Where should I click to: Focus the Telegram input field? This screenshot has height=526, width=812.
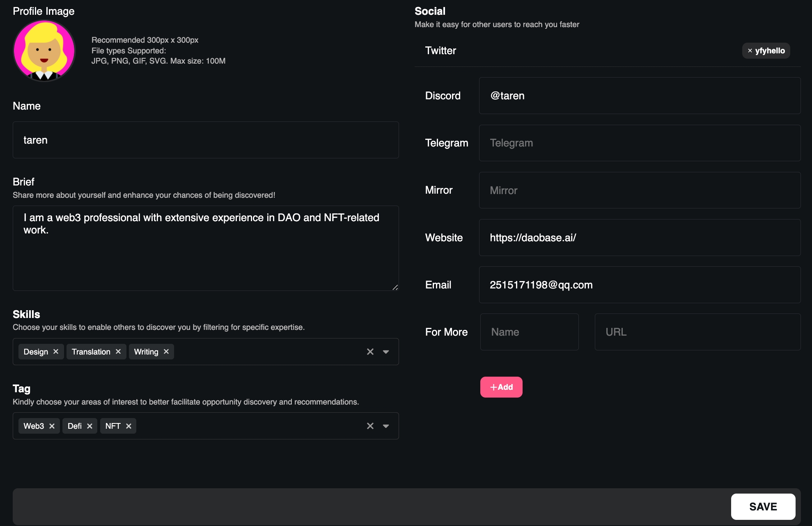[639, 143]
